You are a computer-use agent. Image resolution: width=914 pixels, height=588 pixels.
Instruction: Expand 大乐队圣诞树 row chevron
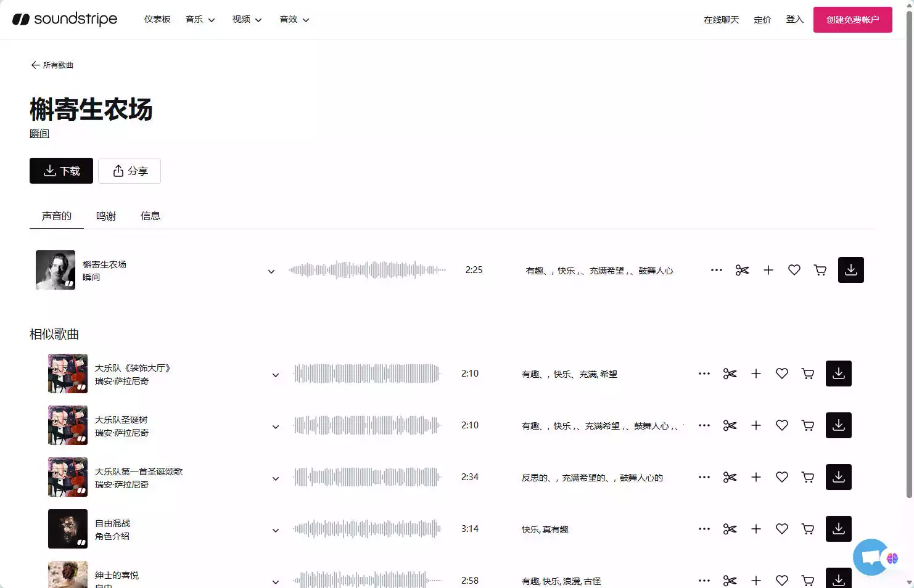pyautogui.click(x=276, y=427)
